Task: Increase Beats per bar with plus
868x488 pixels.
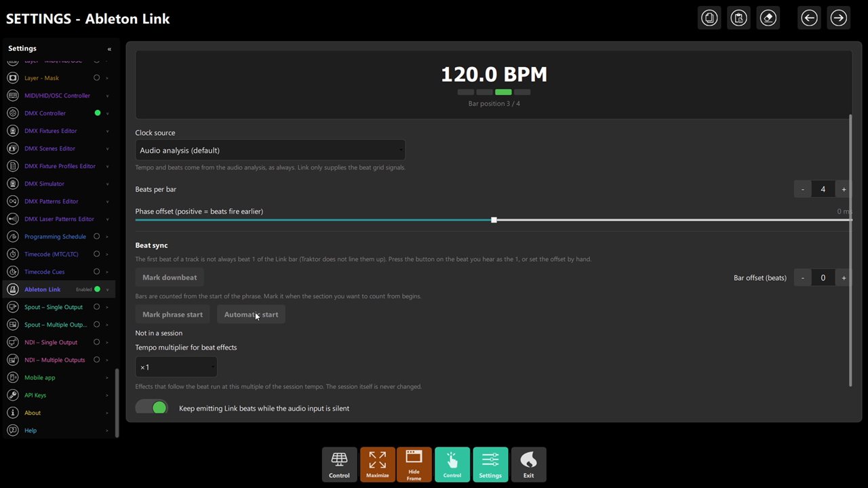Action: [x=844, y=189]
